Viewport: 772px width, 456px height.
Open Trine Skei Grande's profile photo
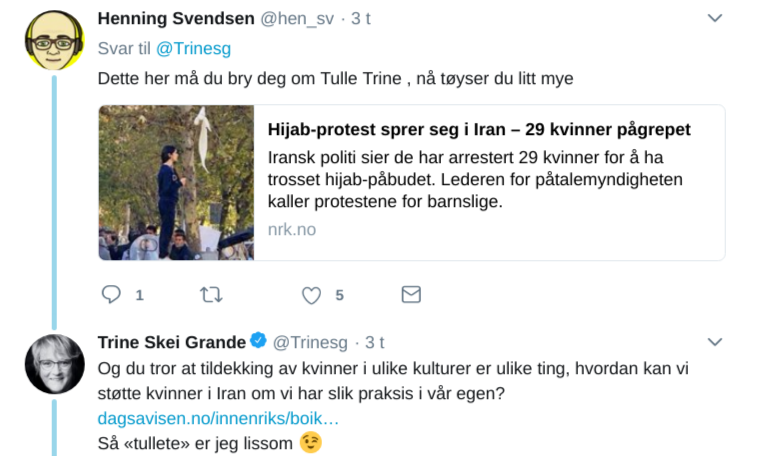click(x=53, y=364)
